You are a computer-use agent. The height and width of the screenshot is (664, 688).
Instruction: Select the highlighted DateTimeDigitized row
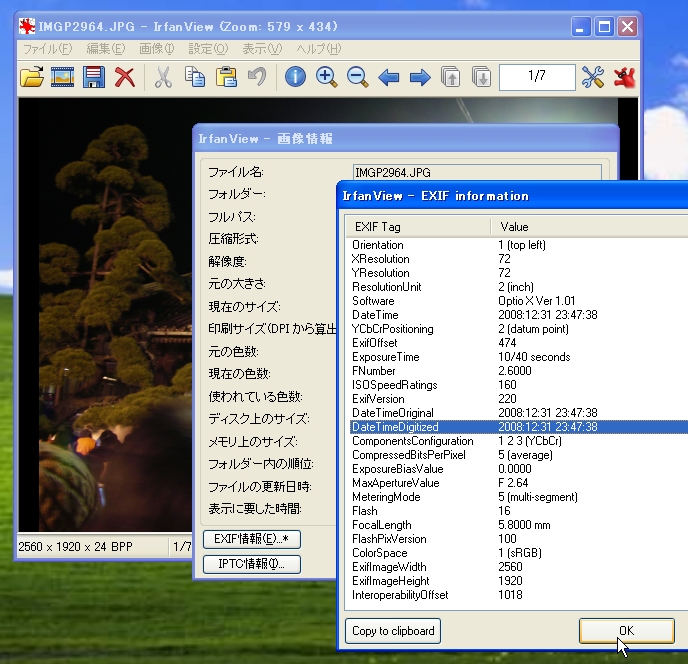coord(519,427)
